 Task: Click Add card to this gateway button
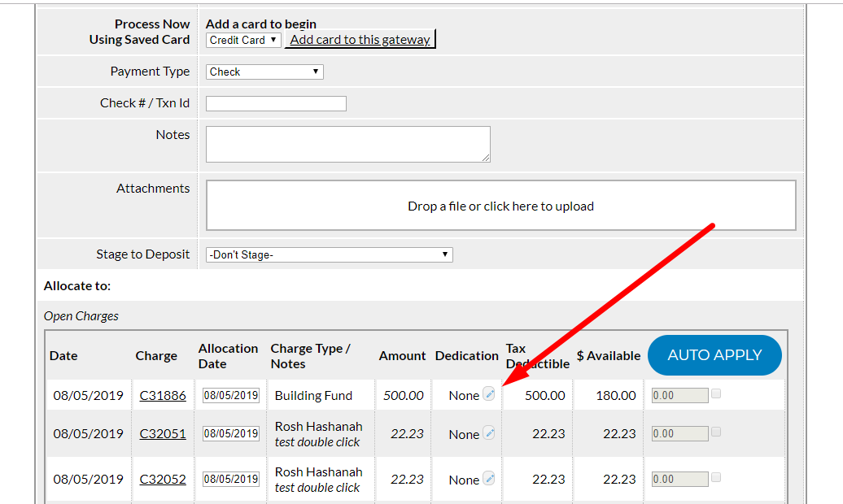[x=360, y=39]
